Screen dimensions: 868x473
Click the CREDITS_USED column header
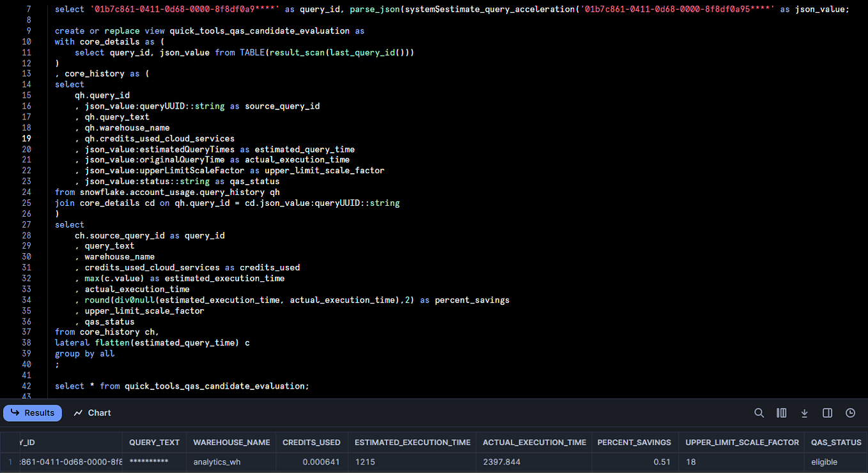tap(312, 442)
